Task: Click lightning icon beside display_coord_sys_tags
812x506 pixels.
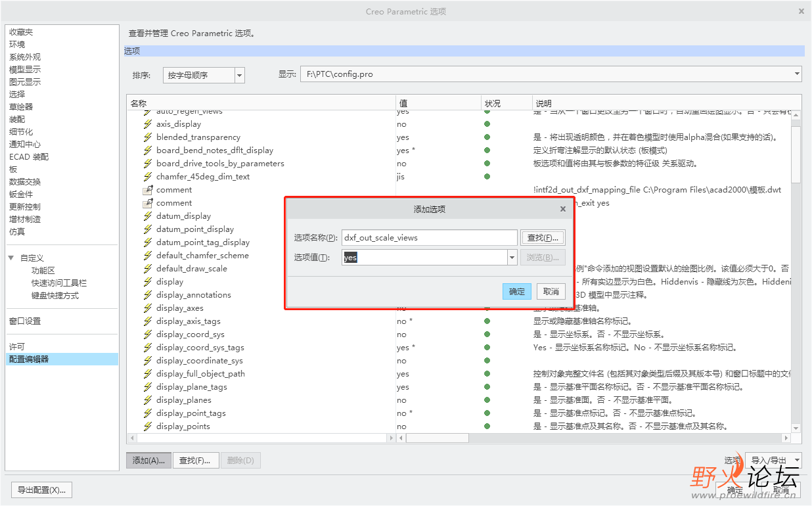Action: click(x=148, y=348)
